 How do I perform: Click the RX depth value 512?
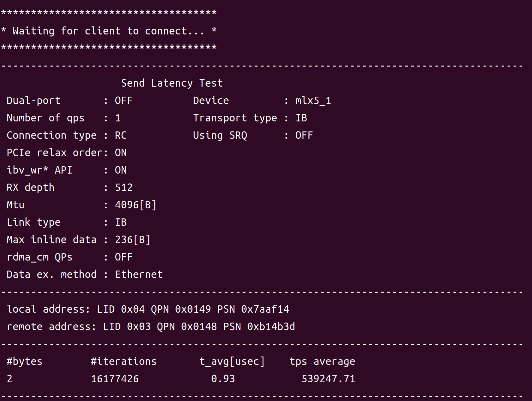coord(124,188)
